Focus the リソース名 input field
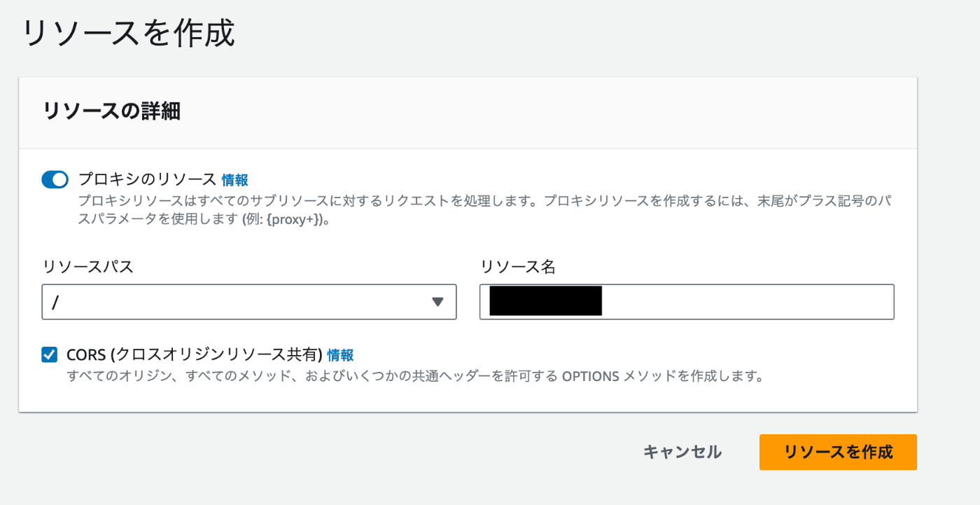This screenshot has width=980, height=505. 687,302
